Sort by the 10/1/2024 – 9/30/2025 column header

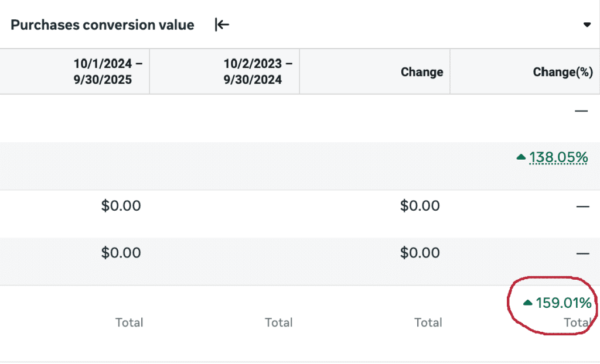[108, 71]
